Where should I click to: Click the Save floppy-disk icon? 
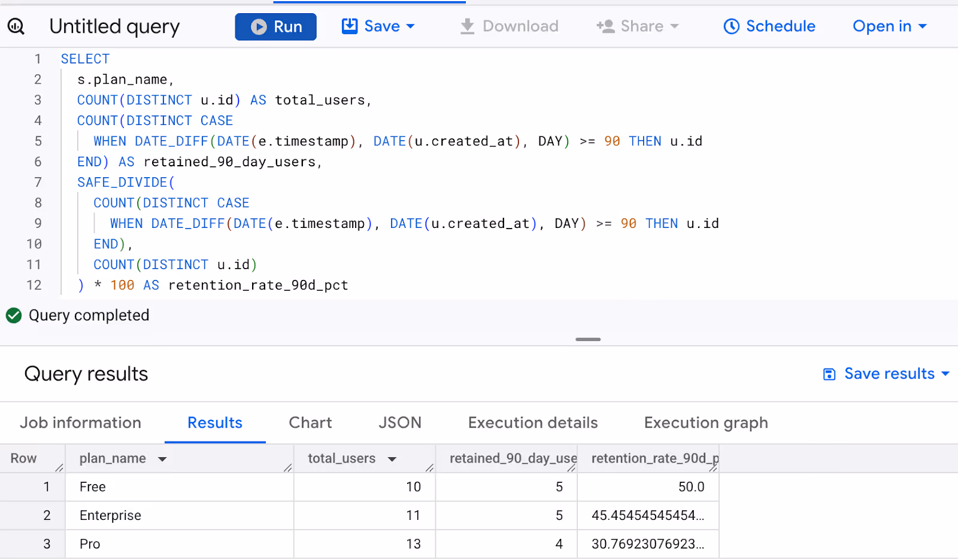pyautogui.click(x=350, y=26)
